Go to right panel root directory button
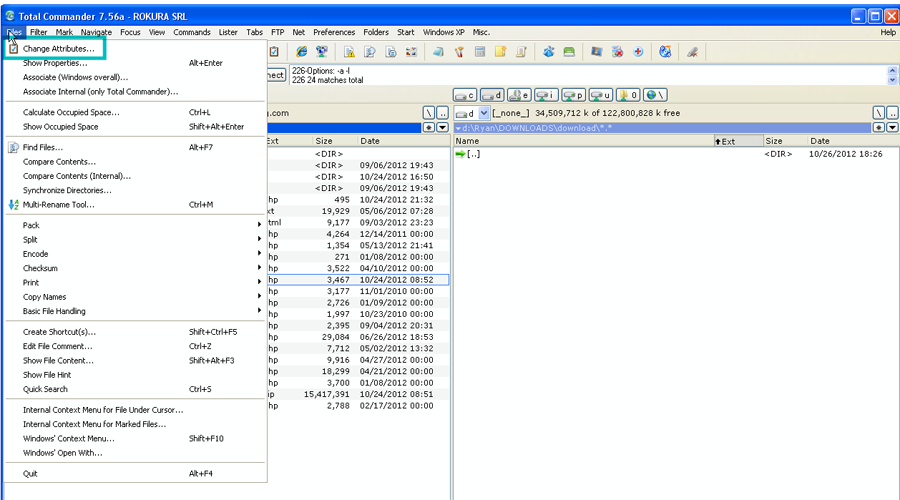The image size is (900, 500). pos(879,113)
